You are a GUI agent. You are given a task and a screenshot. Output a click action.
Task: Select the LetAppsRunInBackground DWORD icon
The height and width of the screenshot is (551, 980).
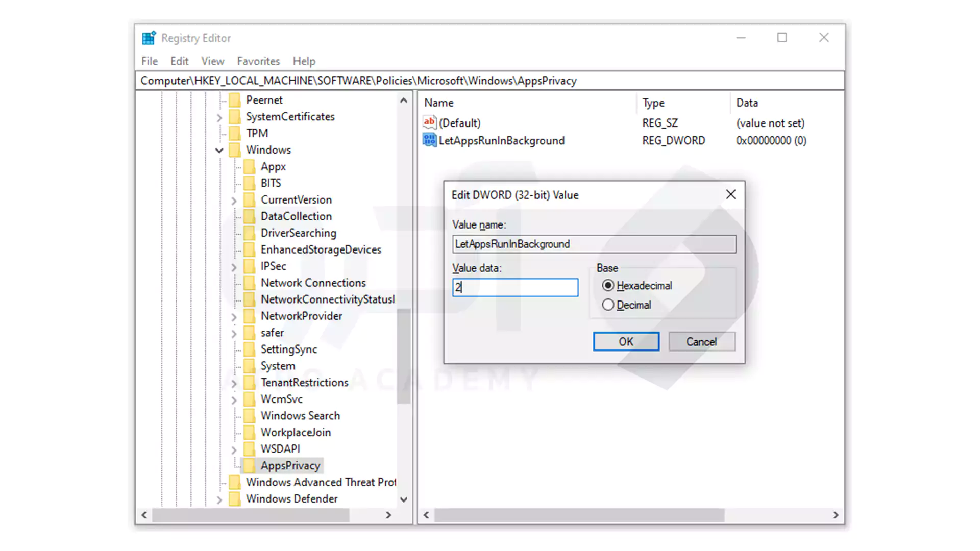(x=429, y=140)
